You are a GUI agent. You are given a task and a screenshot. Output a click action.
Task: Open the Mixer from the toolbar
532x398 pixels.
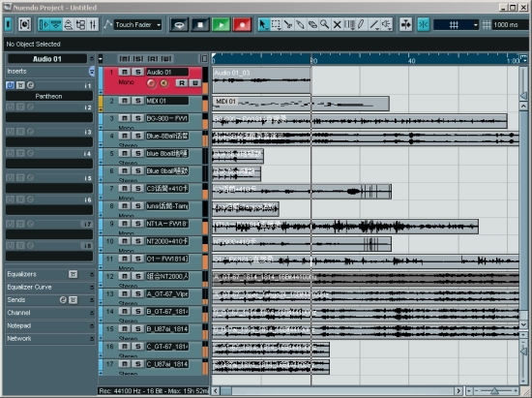tap(93, 24)
